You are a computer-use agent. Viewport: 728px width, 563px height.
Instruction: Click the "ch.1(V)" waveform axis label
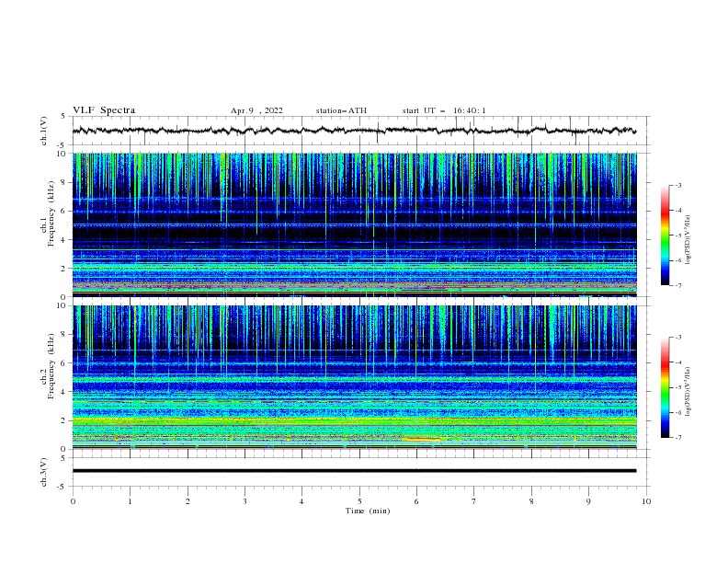click(x=44, y=131)
